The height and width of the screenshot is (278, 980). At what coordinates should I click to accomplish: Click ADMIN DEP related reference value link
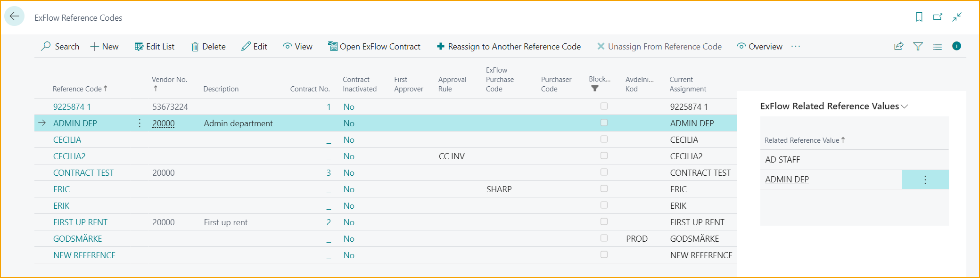click(x=787, y=180)
